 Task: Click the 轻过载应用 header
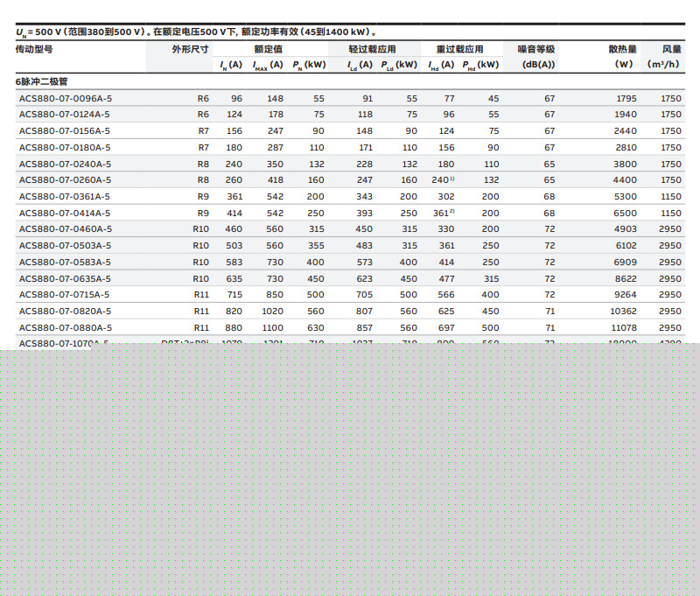tap(373, 49)
